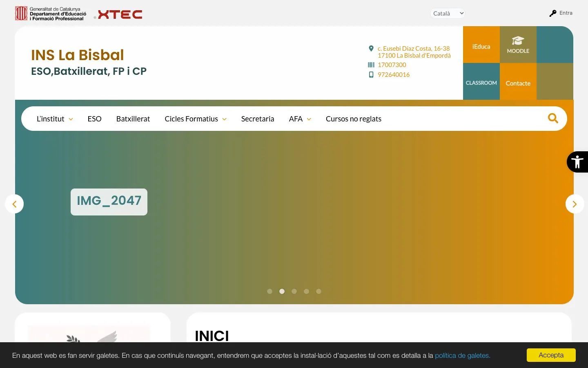This screenshot has width=588, height=368.
Task: Select the third carousel dot
Action: click(294, 292)
